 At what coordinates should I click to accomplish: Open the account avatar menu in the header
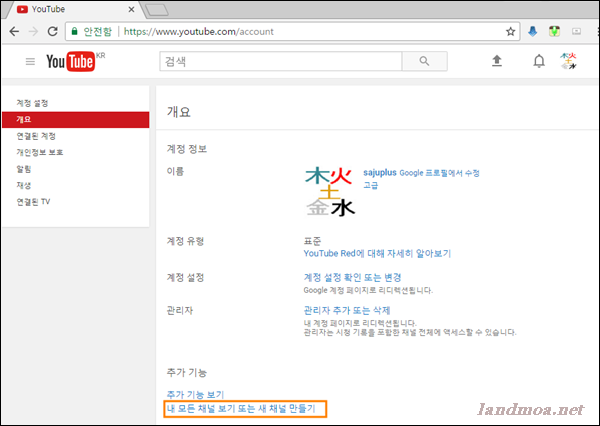point(568,61)
